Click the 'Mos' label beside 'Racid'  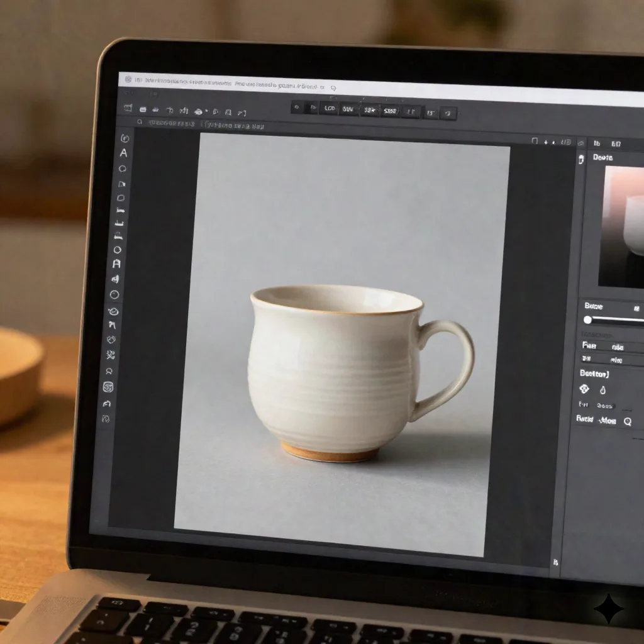click(608, 420)
